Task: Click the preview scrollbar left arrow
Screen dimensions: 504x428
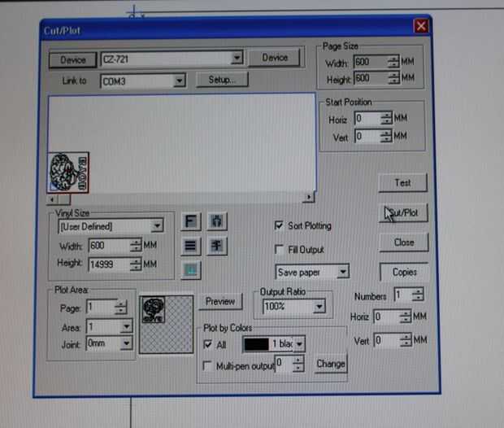Action: [x=52, y=199]
